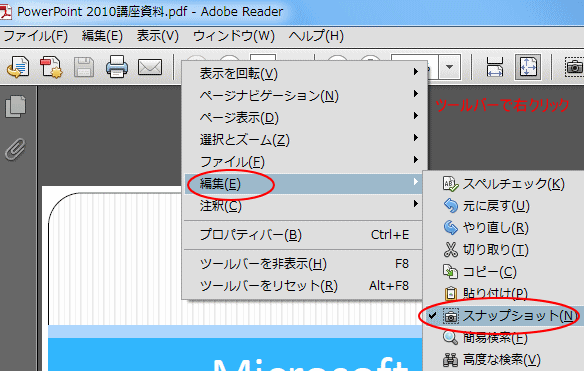Open the ファイル(F) menu bar item
This screenshot has width=584, height=371.
click(36, 36)
